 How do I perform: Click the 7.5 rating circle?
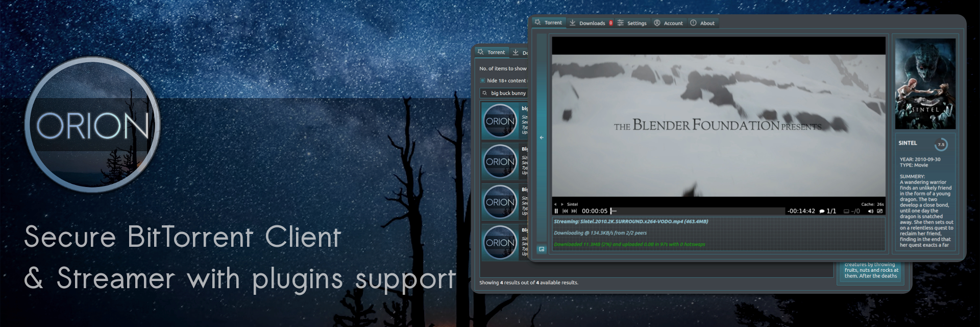[941, 145]
